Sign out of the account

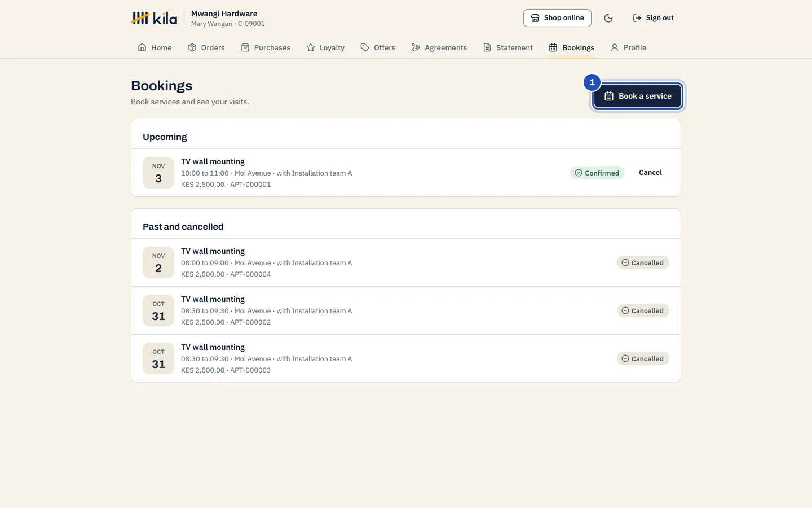[653, 18]
